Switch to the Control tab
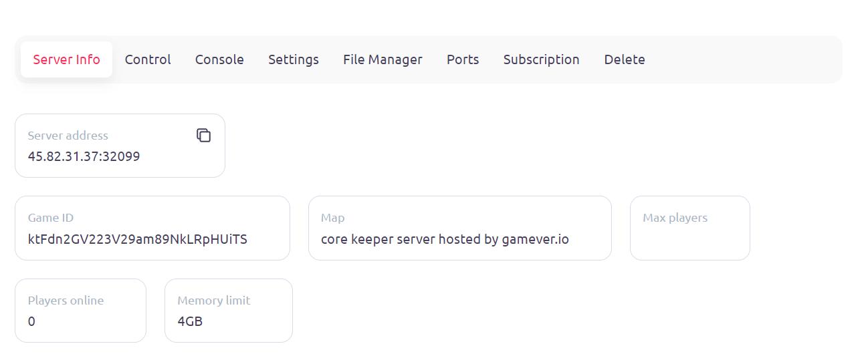This screenshot has width=868, height=360. click(x=148, y=59)
